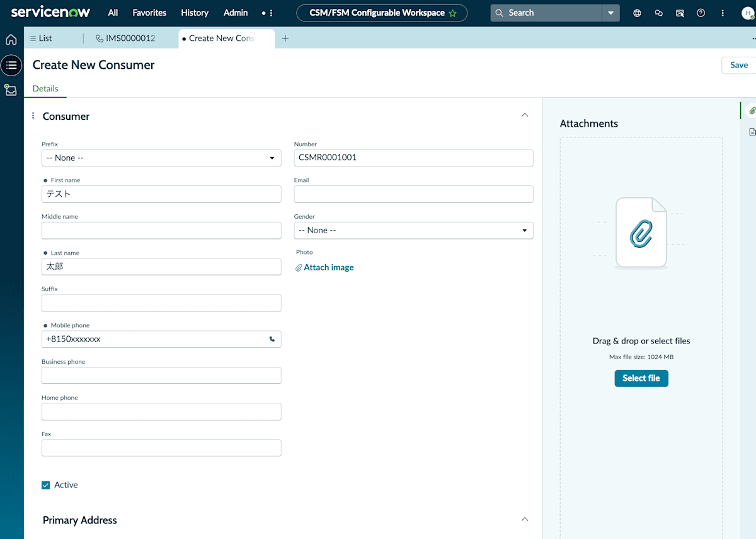Click the Save button
The height and width of the screenshot is (539, 756).
click(x=738, y=65)
